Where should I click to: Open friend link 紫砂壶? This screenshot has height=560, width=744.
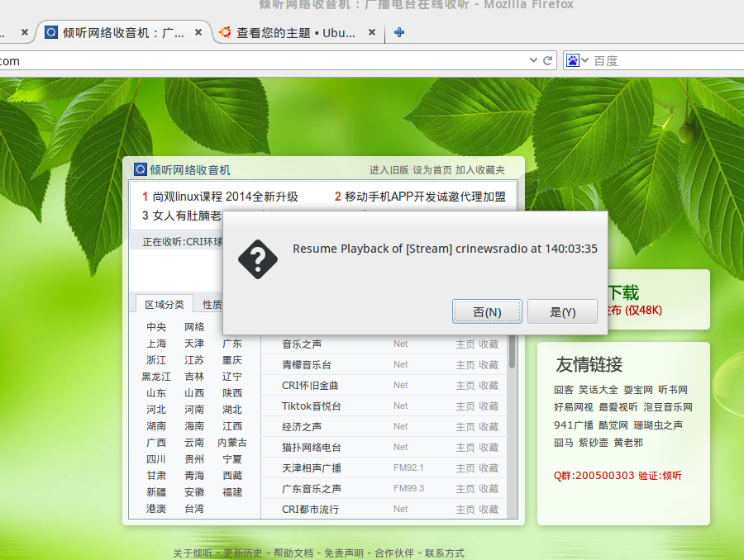click(593, 443)
